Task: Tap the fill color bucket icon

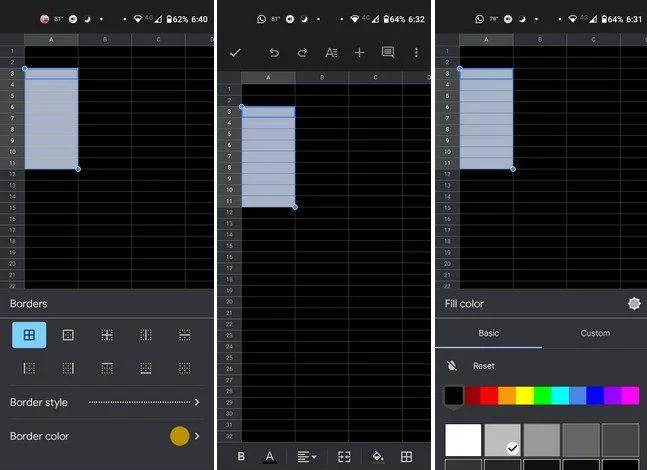Action: 377,456
